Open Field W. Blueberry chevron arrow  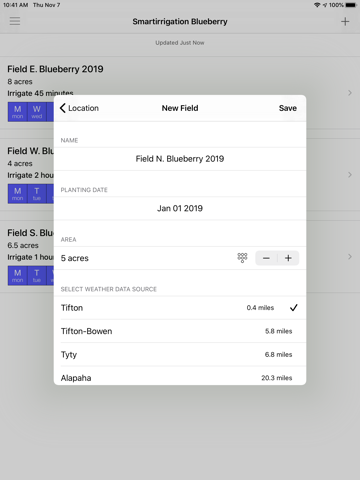pyautogui.click(x=350, y=175)
